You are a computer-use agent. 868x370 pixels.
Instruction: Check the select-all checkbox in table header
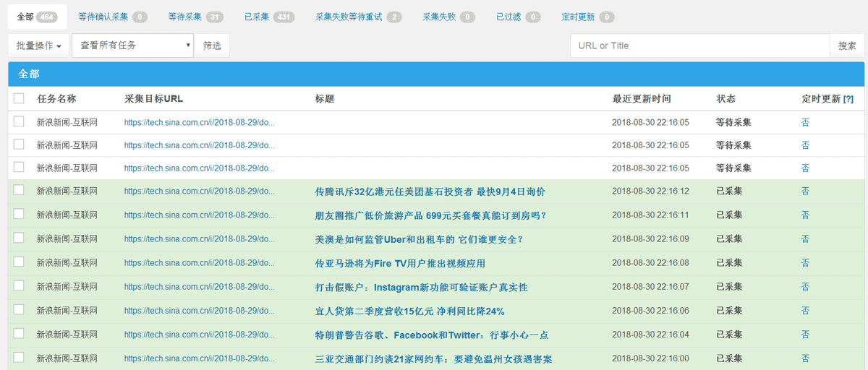tap(19, 99)
